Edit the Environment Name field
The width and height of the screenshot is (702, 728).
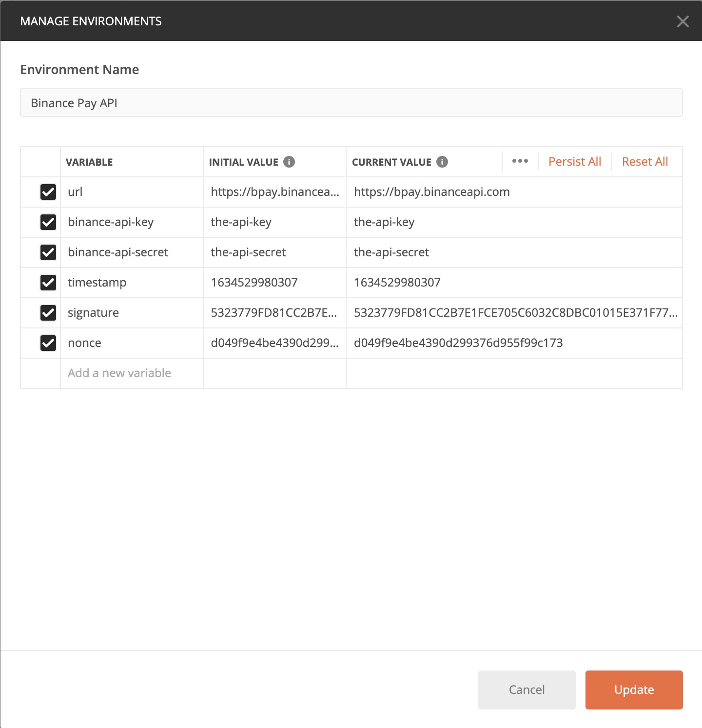351,103
